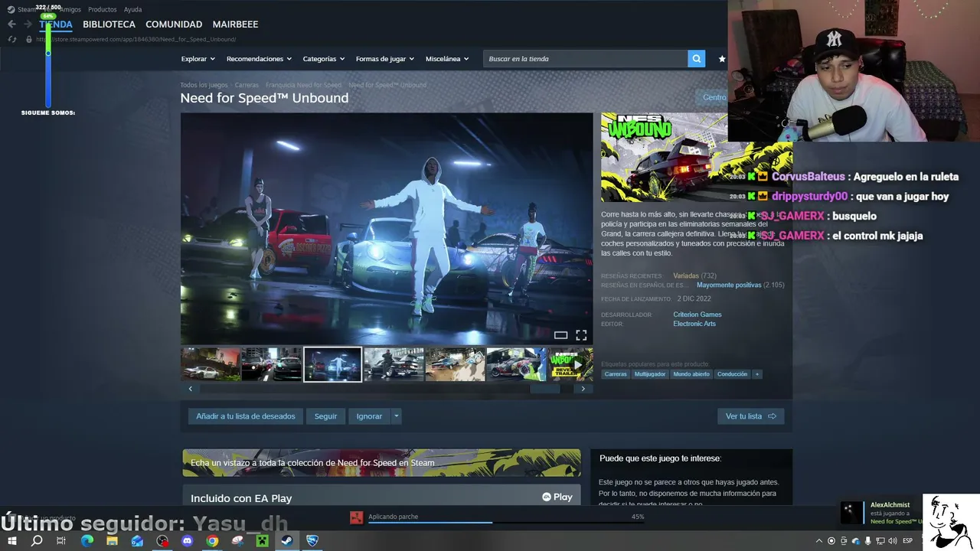Click the ESP language indicator
Viewport: 980px width, 551px height.
[907, 541]
